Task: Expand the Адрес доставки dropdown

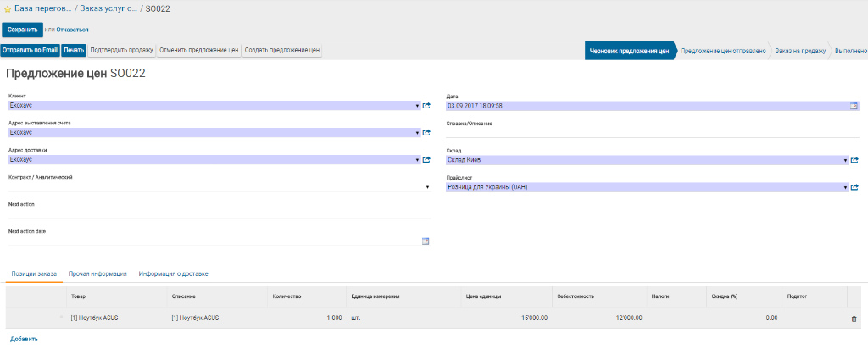Action: pos(416,160)
